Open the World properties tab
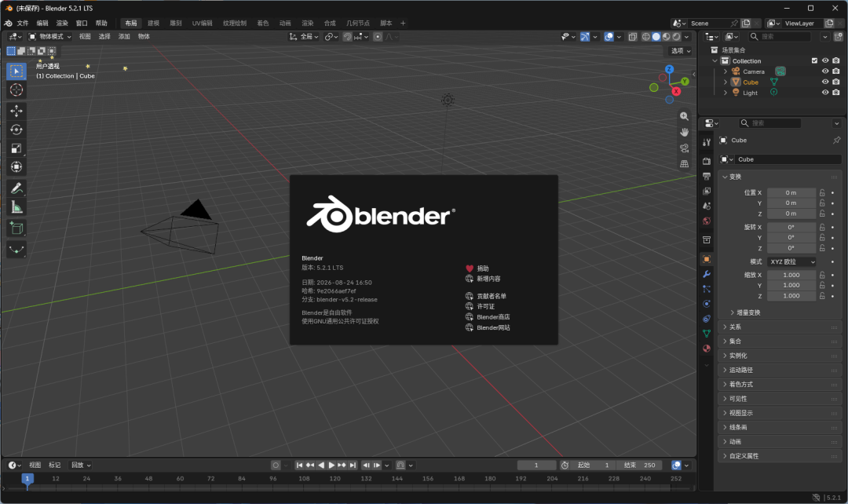The height and width of the screenshot is (504, 848). [x=707, y=221]
